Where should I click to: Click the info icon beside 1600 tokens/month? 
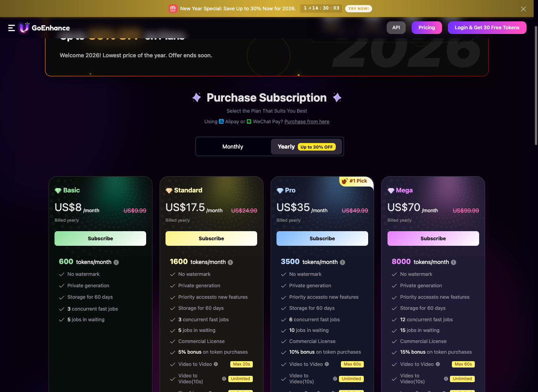coord(230,262)
